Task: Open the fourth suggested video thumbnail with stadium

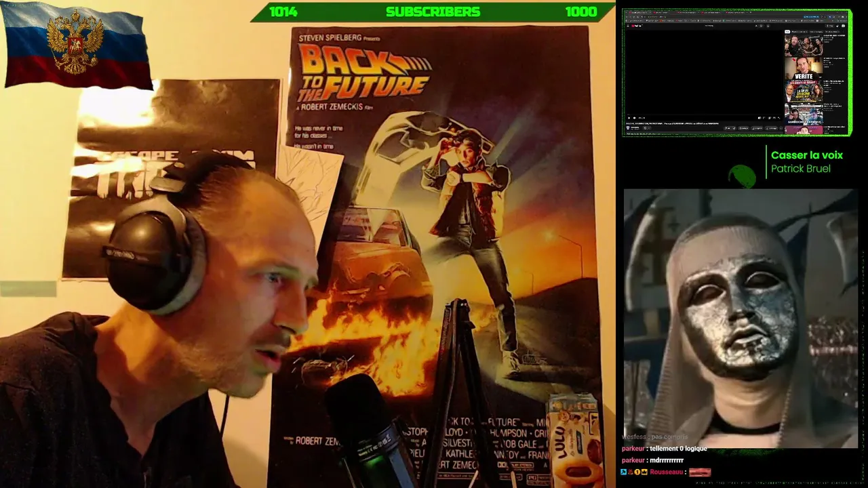Action: coord(804,114)
